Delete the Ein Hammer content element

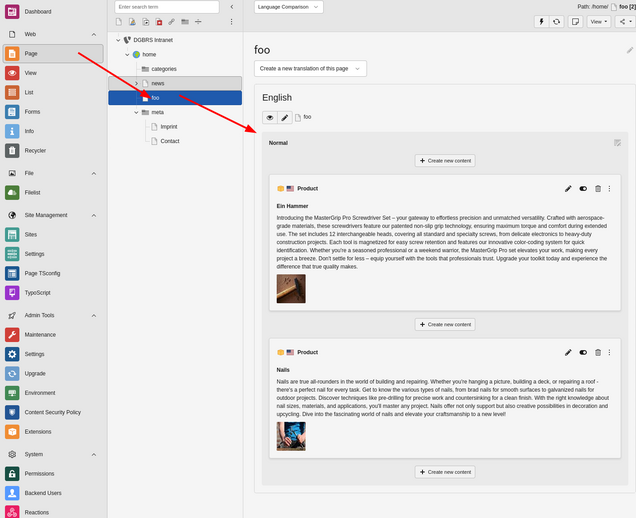(x=598, y=188)
